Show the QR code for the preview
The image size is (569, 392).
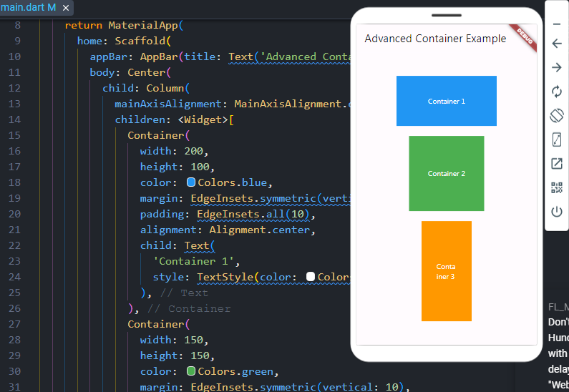tap(557, 187)
